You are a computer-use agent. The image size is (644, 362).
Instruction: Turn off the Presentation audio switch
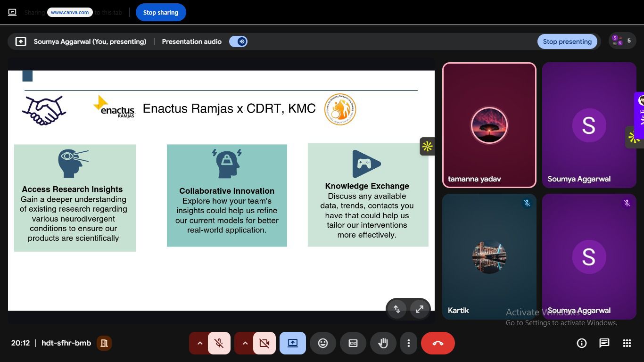click(x=238, y=41)
